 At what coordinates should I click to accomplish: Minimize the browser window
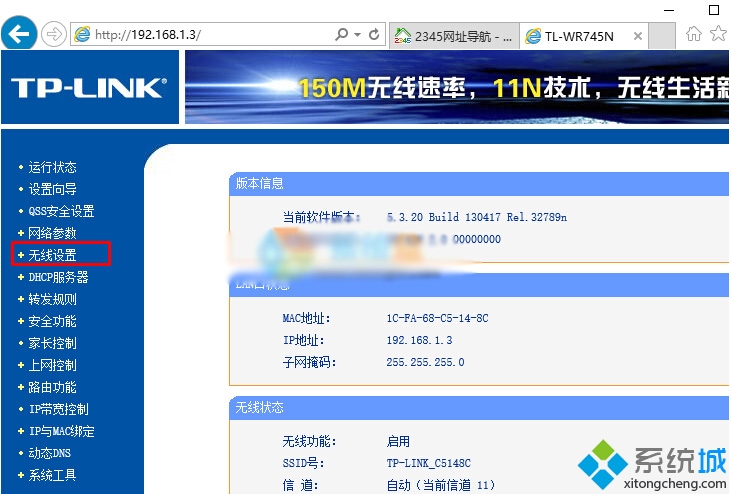pyautogui.click(x=669, y=10)
